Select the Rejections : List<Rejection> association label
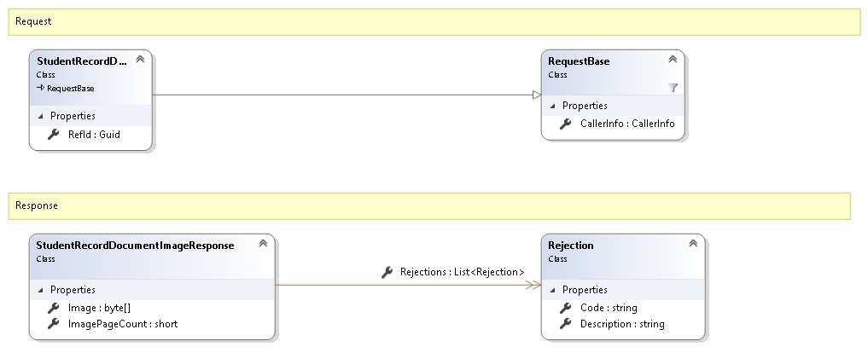This screenshot has height=347, width=868. click(x=462, y=273)
